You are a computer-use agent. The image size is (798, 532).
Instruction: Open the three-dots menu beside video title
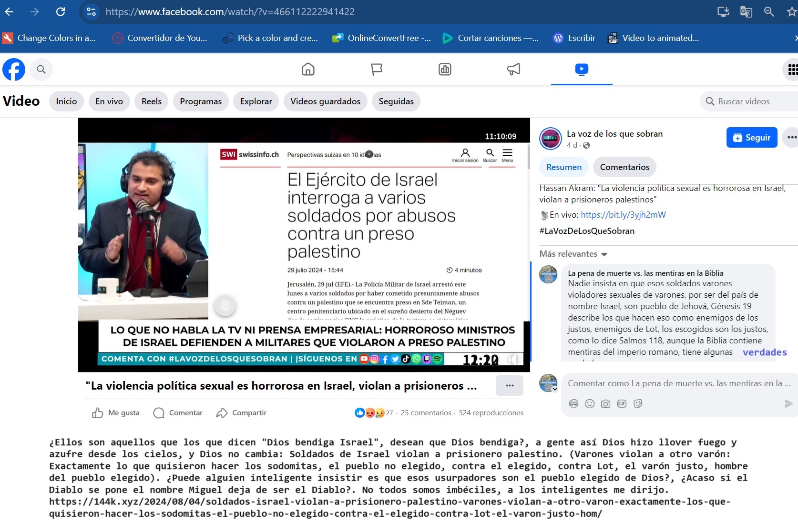[509, 386]
